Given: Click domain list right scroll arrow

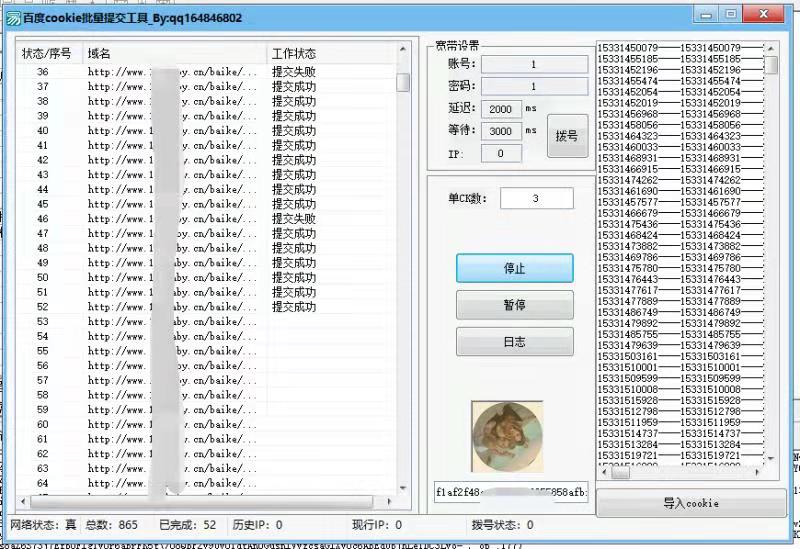Looking at the screenshot, I should click(x=389, y=502).
